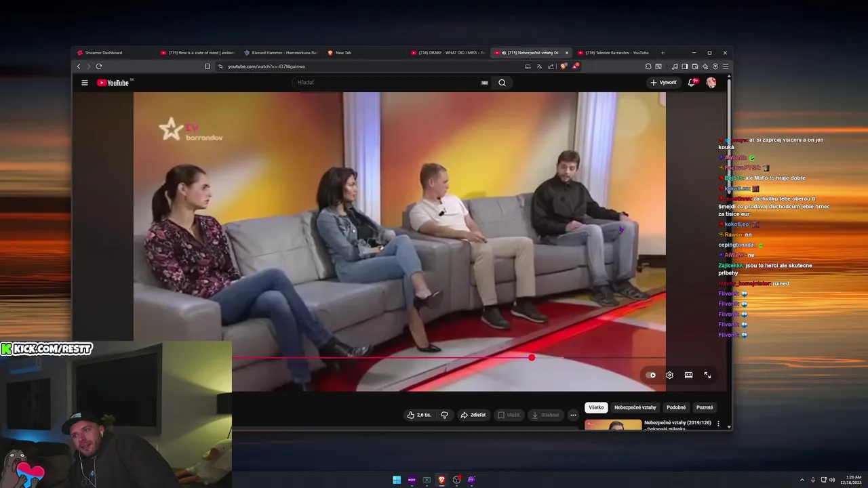Click the 'Vytvoriť' create button
Image resolution: width=868 pixels, height=488 pixels.
(x=663, y=83)
